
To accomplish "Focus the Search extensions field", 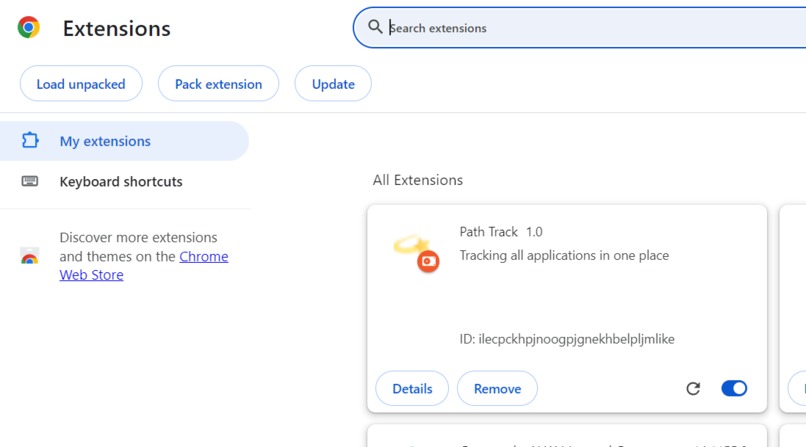I will [581, 28].
